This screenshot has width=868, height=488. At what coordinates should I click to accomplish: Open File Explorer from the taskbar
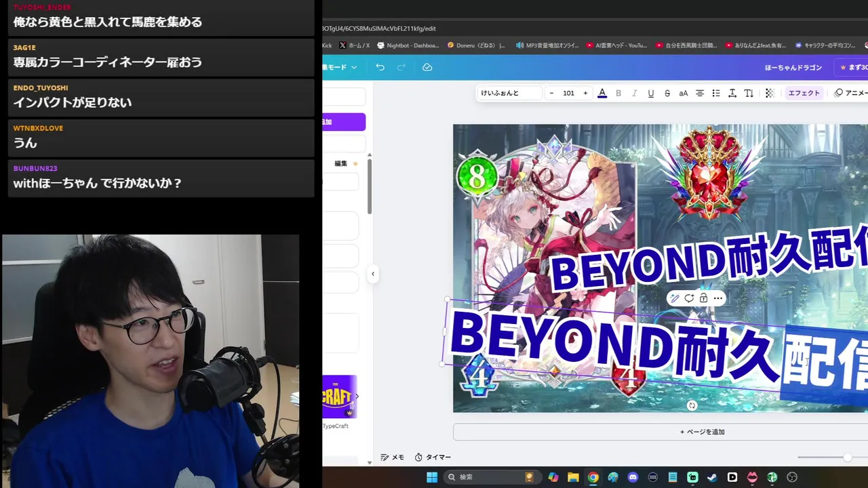(x=573, y=477)
